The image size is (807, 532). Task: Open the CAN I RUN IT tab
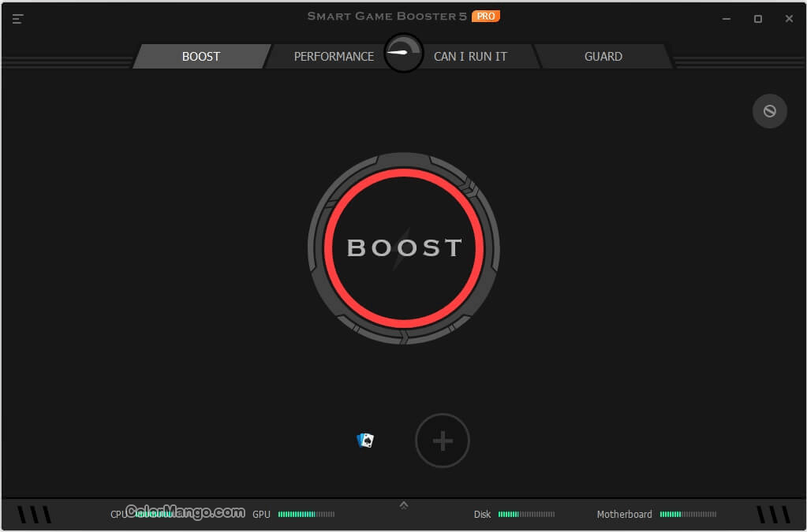click(470, 56)
